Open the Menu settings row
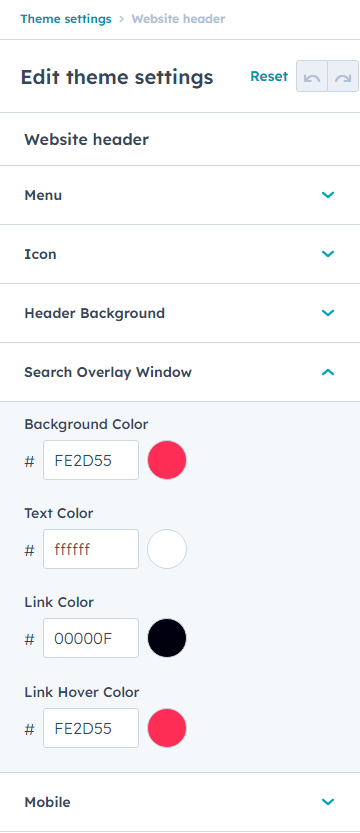 (180, 195)
